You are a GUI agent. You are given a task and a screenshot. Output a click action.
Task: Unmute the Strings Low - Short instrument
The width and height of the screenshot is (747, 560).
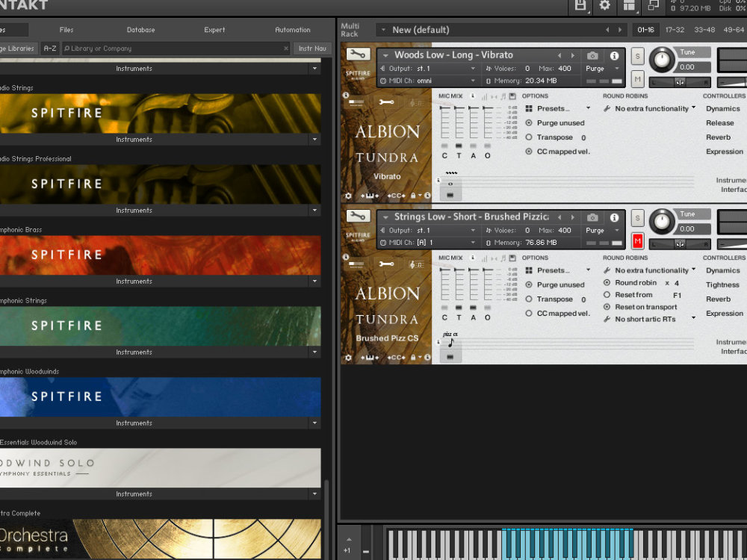coord(637,241)
